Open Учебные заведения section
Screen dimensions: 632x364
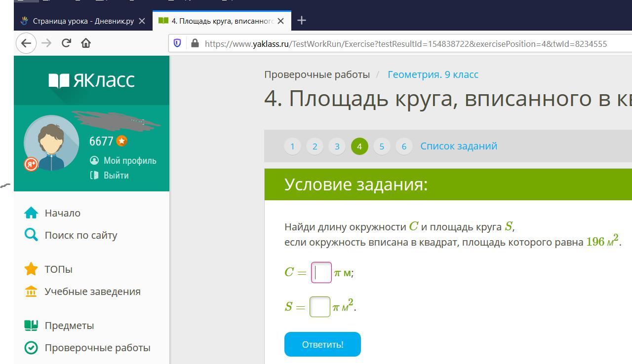coord(92,291)
